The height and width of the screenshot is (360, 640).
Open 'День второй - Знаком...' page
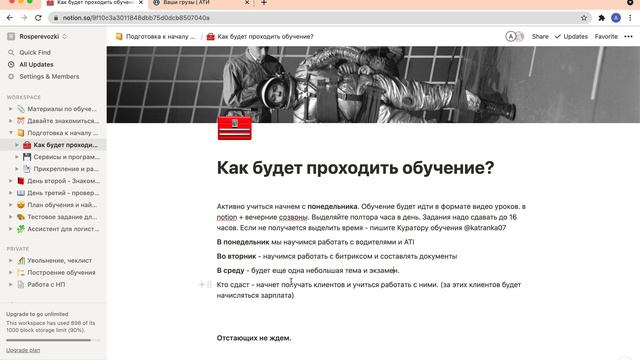(x=63, y=181)
